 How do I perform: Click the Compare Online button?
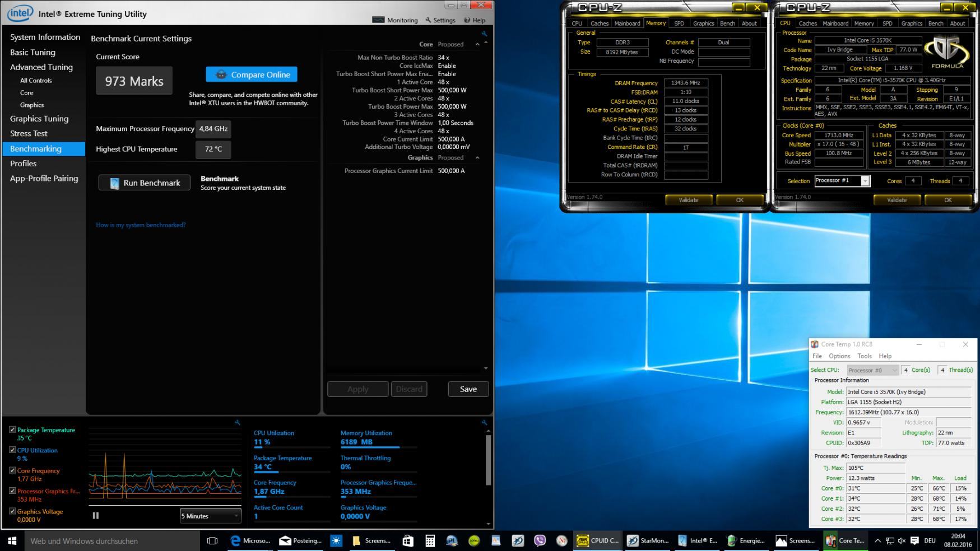click(252, 74)
